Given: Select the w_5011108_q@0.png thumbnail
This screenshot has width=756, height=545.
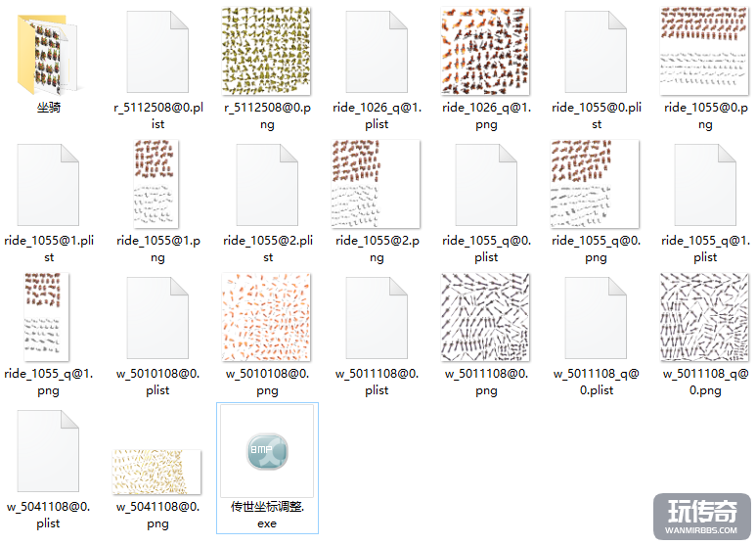Looking at the screenshot, I should point(704,317).
